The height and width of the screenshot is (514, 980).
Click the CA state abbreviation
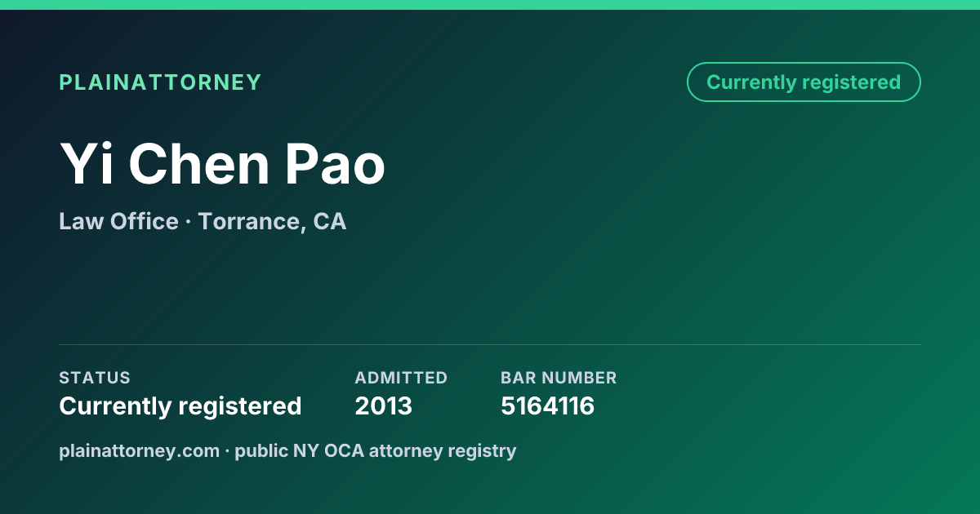[330, 221]
